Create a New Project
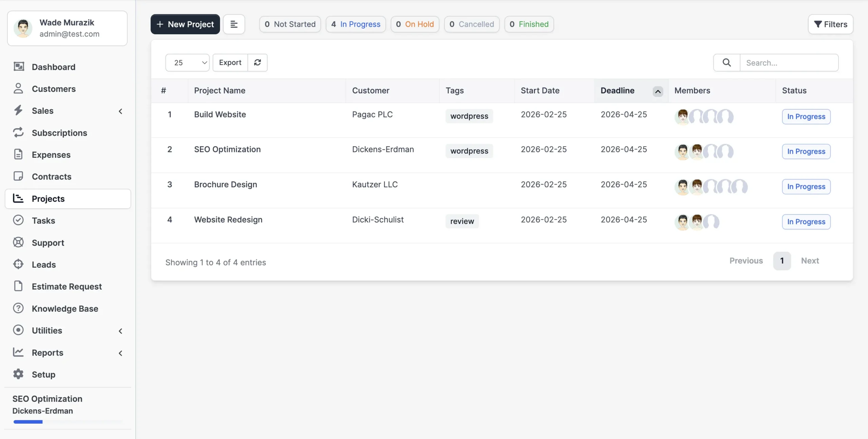 (x=185, y=24)
